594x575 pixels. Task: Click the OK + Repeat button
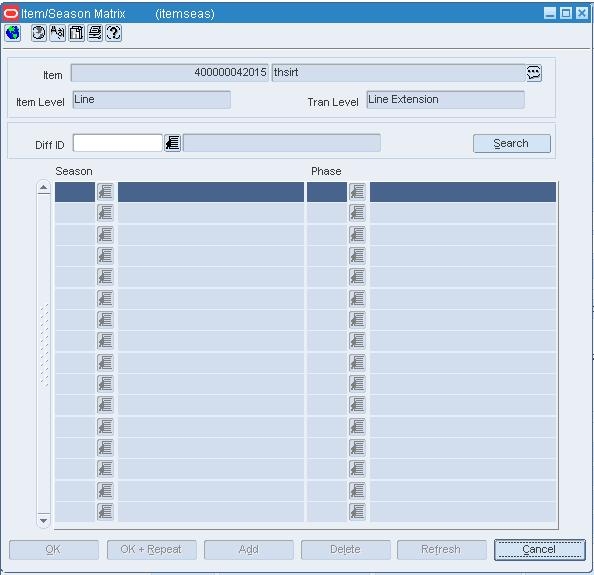point(152,550)
